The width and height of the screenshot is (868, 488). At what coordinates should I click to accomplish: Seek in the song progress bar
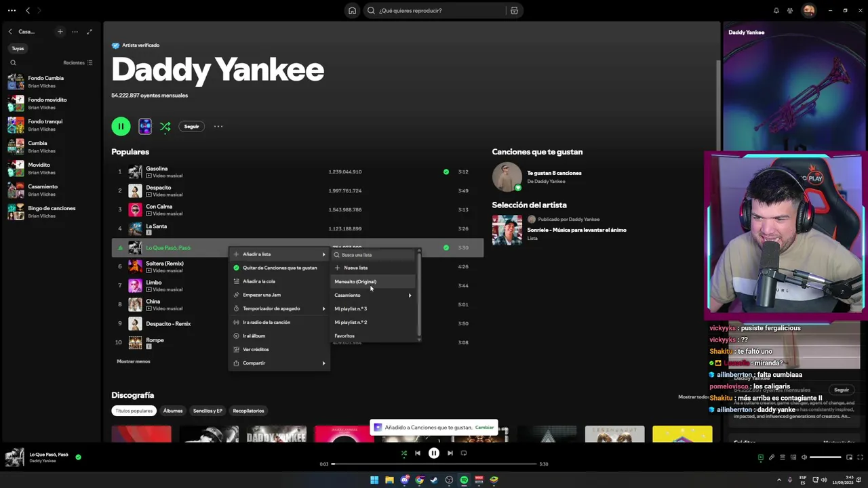[x=434, y=464]
